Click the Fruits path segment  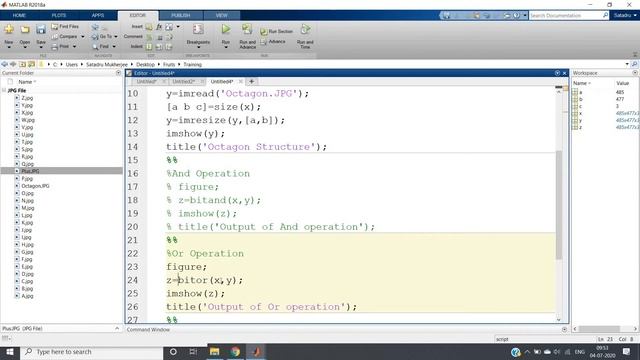[x=169, y=64]
